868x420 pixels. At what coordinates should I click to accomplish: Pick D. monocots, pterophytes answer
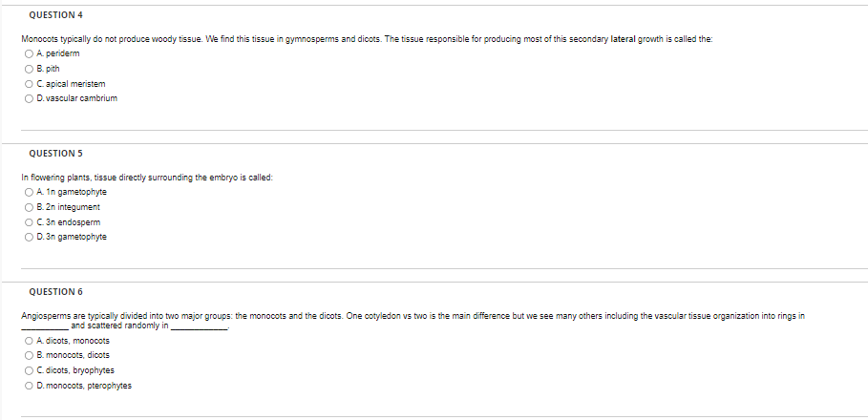point(29,386)
